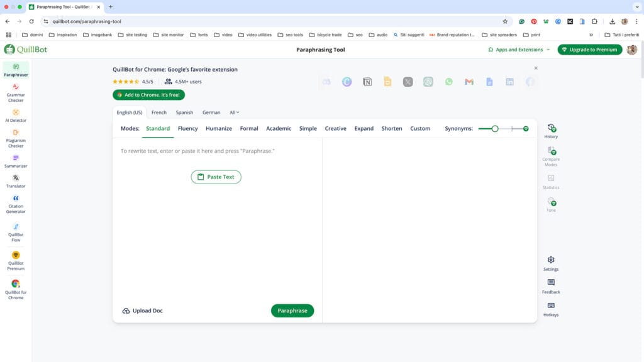Image resolution: width=644 pixels, height=362 pixels.
Task: Open the Compare Modes panel
Action: pos(551,155)
